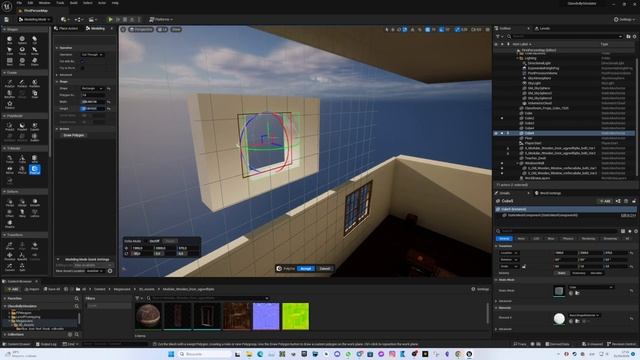The image size is (640, 360).
Task: Switch to the Levels tab
Action: pyautogui.click(x=543, y=28)
